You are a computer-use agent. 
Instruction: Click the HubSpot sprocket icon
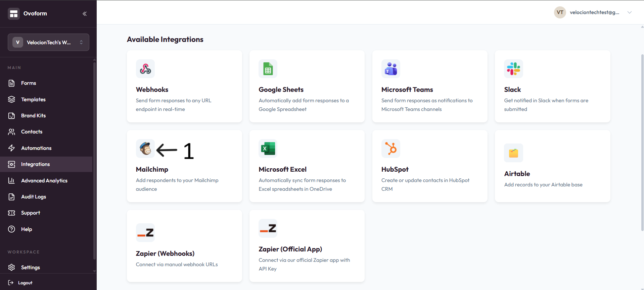(x=391, y=149)
